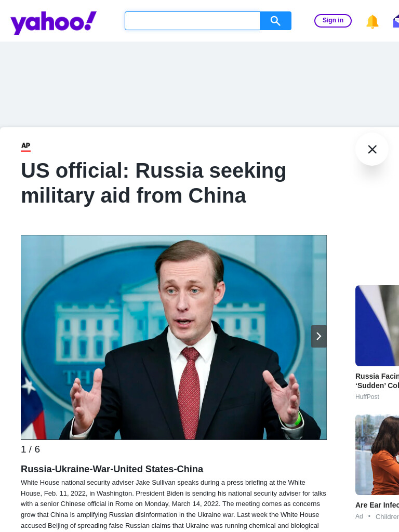Screen dimensions: 399x532
Task: Open the notifications bell
Action: (x=372, y=22)
